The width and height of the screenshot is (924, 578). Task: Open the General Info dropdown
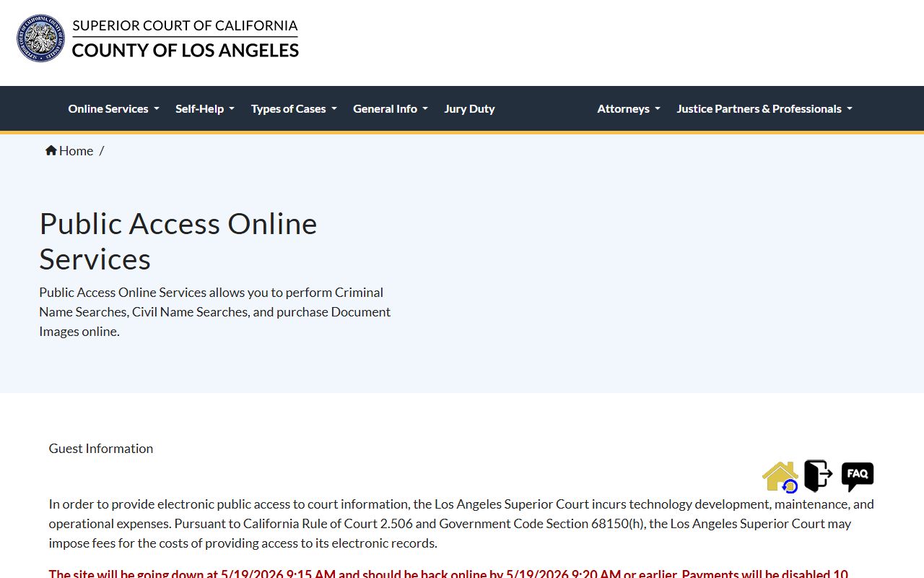(x=391, y=108)
